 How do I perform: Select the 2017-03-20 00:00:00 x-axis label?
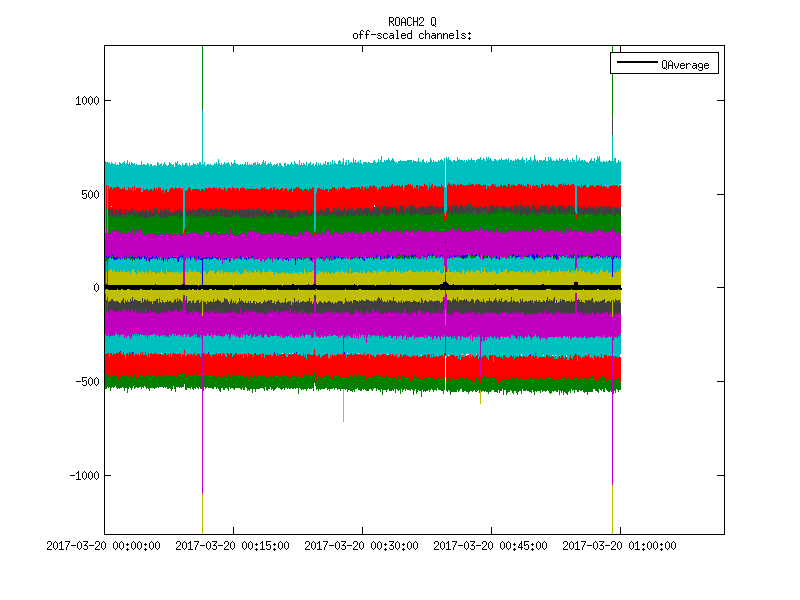pyautogui.click(x=104, y=546)
